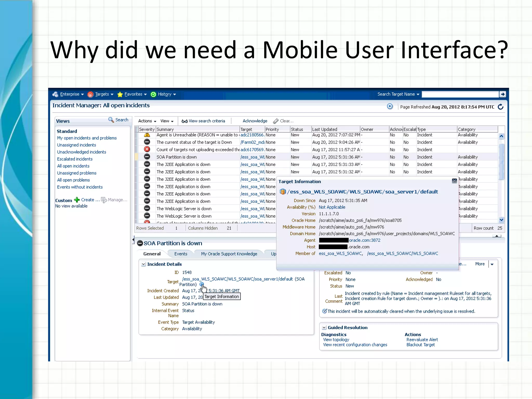Screen dimensions: 532x399
Task: Click the ess_soa_WLS_SOAWC member link
Action: 340,254
